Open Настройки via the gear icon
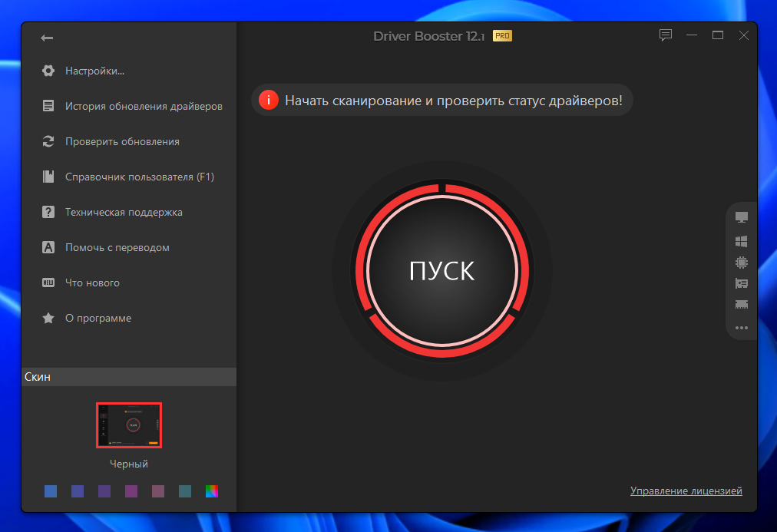The width and height of the screenshot is (777, 532). pos(84,70)
